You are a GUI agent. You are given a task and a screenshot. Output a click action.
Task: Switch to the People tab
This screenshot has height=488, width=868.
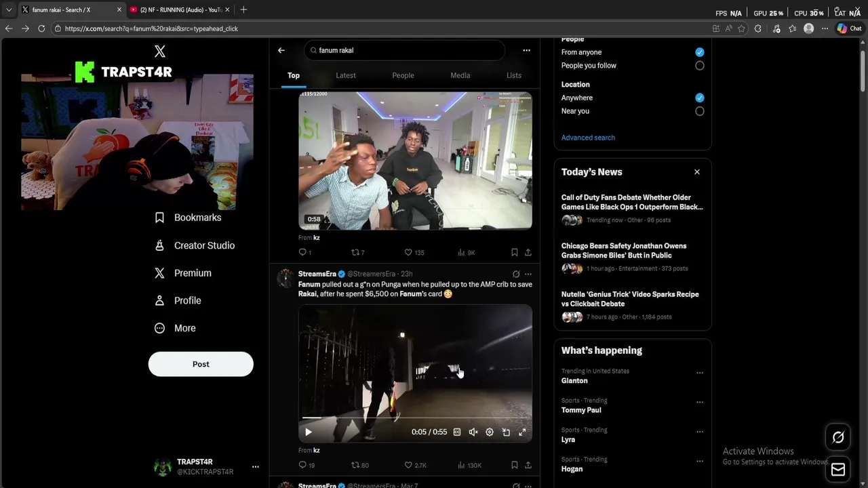403,75
